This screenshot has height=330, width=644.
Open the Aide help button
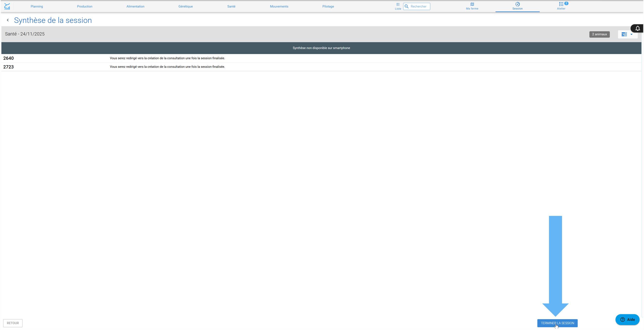click(627, 319)
